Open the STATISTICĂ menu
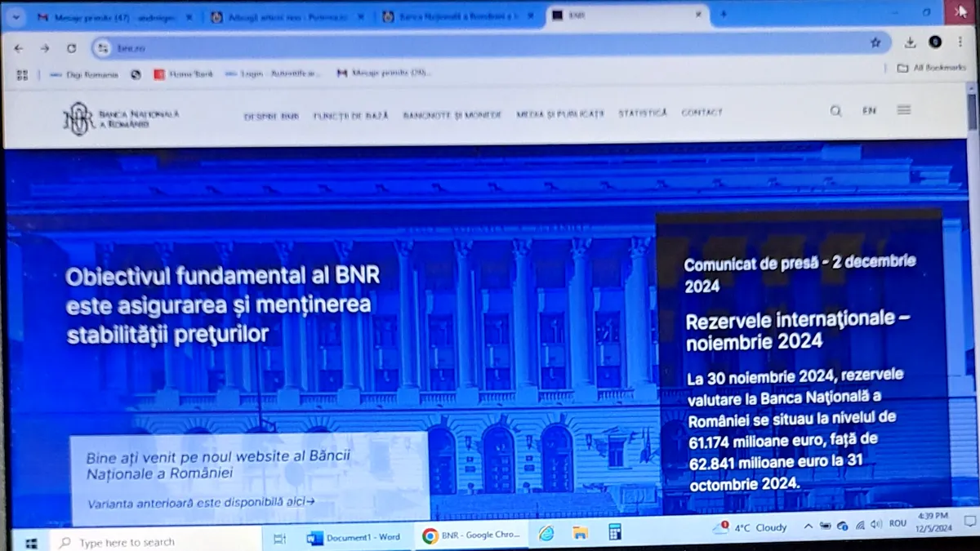Viewport: 980px width, 551px height. coord(643,113)
